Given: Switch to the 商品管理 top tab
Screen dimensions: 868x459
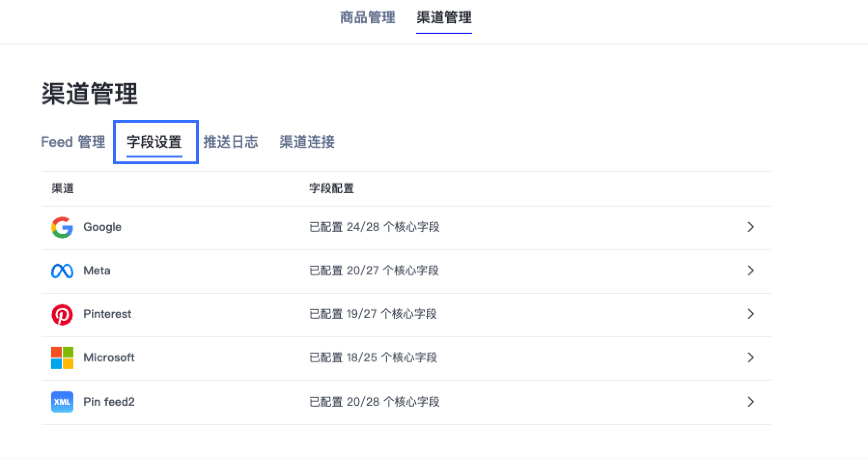Looking at the screenshot, I should tap(367, 17).
